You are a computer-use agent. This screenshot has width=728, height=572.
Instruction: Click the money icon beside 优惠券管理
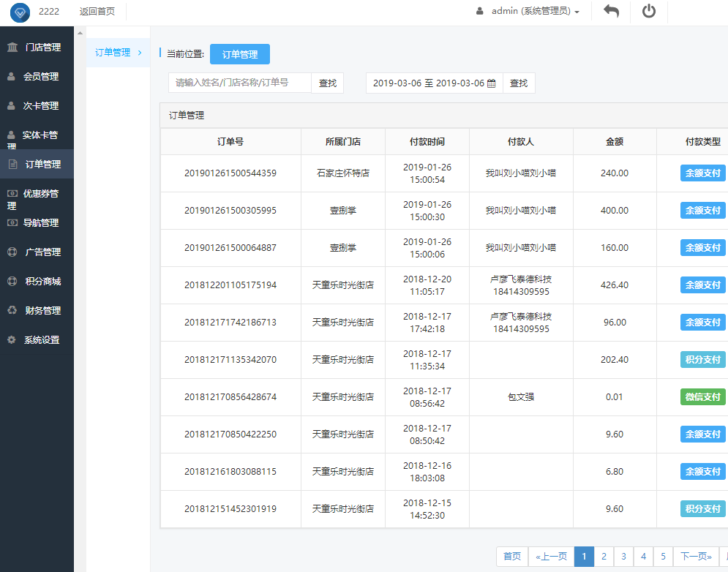point(12,194)
